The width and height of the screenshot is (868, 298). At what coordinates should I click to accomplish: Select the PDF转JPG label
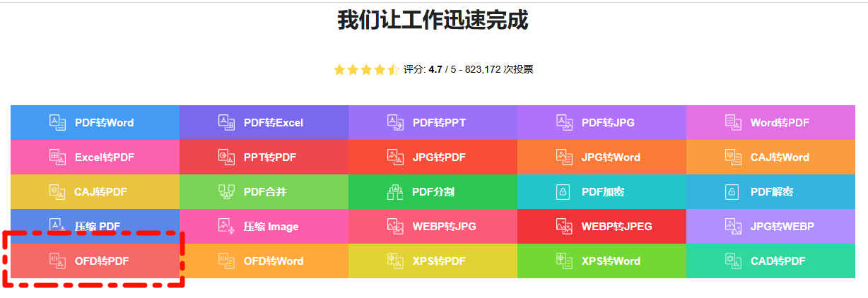coord(608,122)
